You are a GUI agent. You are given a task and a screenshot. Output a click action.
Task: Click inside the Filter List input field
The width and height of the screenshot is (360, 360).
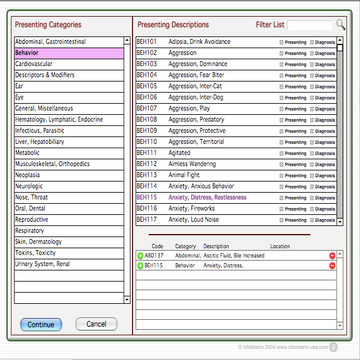[310, 25]
